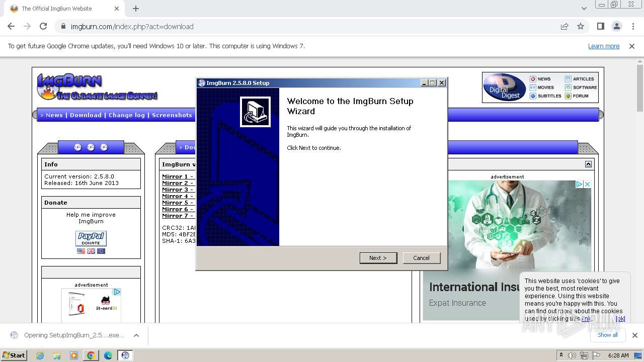Open the Chrome profile avatar
644x362 pixels.
(616, 27)
